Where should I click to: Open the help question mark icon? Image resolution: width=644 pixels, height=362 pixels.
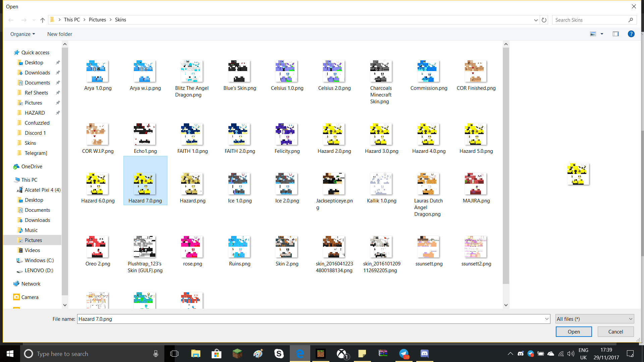631,34
